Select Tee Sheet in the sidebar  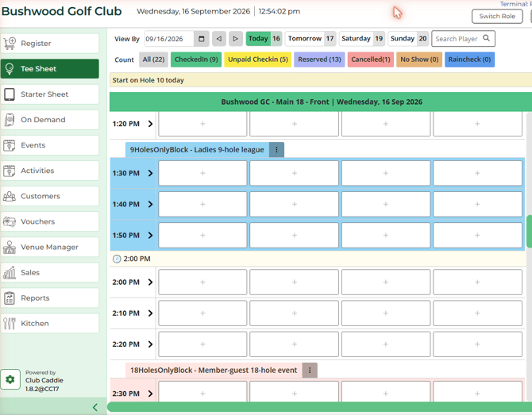click(50, 69)
